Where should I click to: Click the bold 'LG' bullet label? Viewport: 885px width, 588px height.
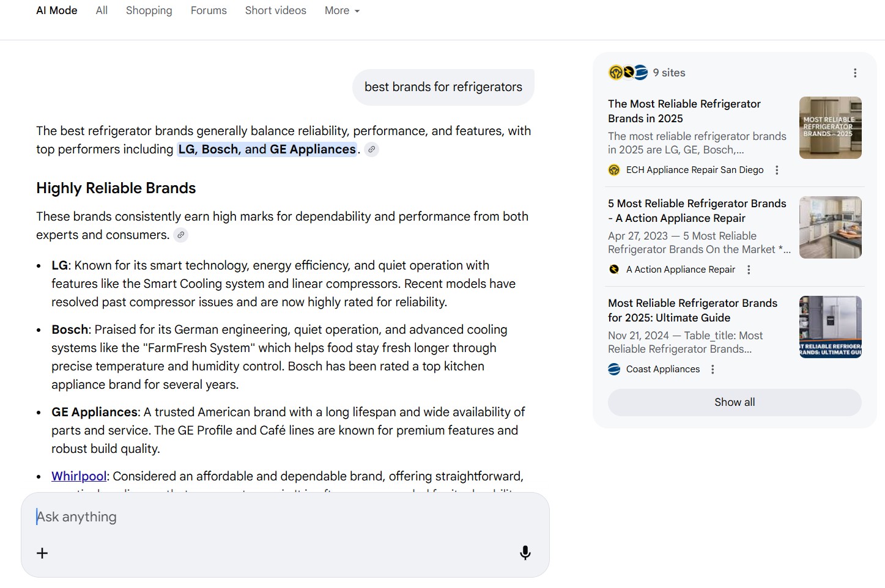pos(59,265)
